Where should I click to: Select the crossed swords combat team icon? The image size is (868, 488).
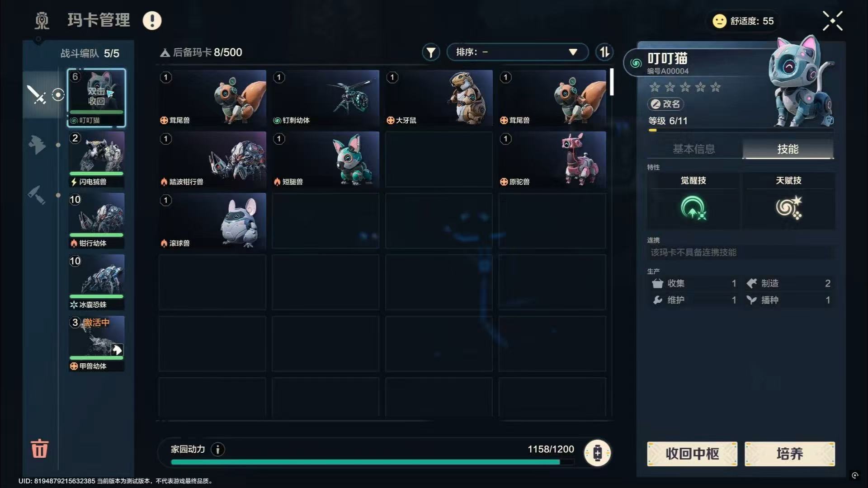tap(36, 95)
